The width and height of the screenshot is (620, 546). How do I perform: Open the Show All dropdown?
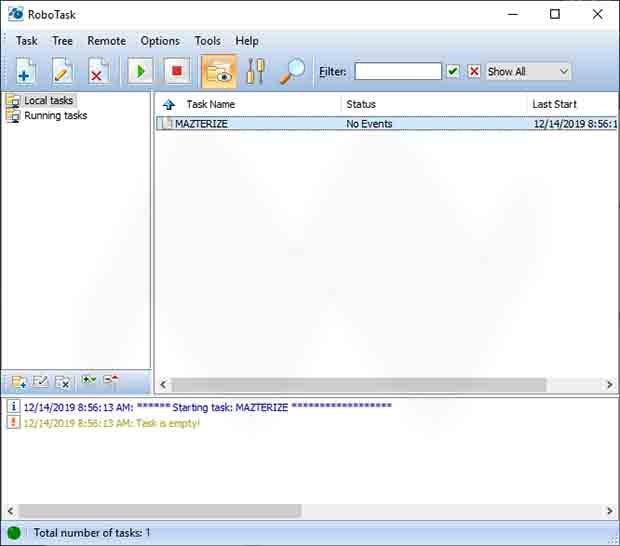[529, 72]
